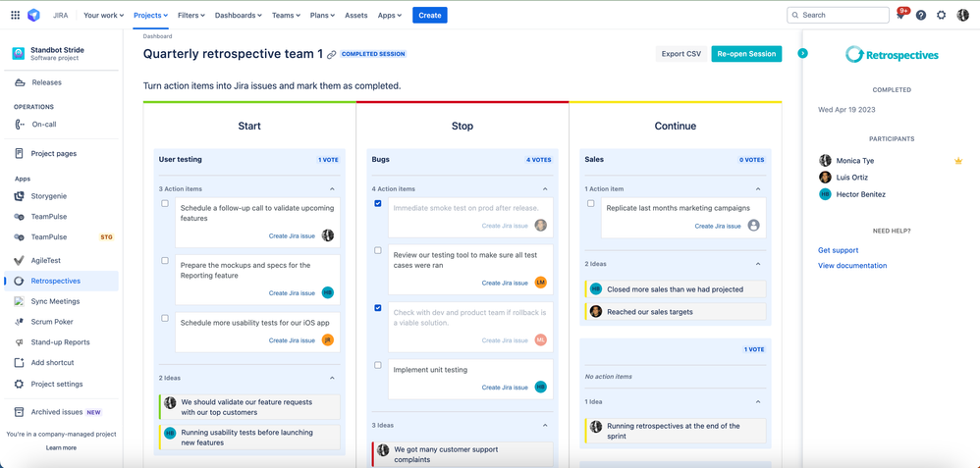Collapse the Sales 2 Ideas section
The image size is (980, 468).
coord(757,264)
